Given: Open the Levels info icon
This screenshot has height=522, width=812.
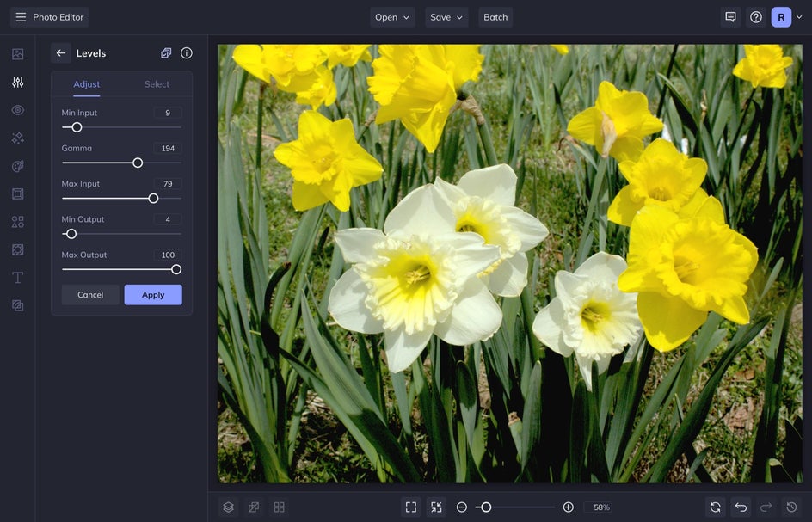Looking at the screenshot, I should [187, 53].
